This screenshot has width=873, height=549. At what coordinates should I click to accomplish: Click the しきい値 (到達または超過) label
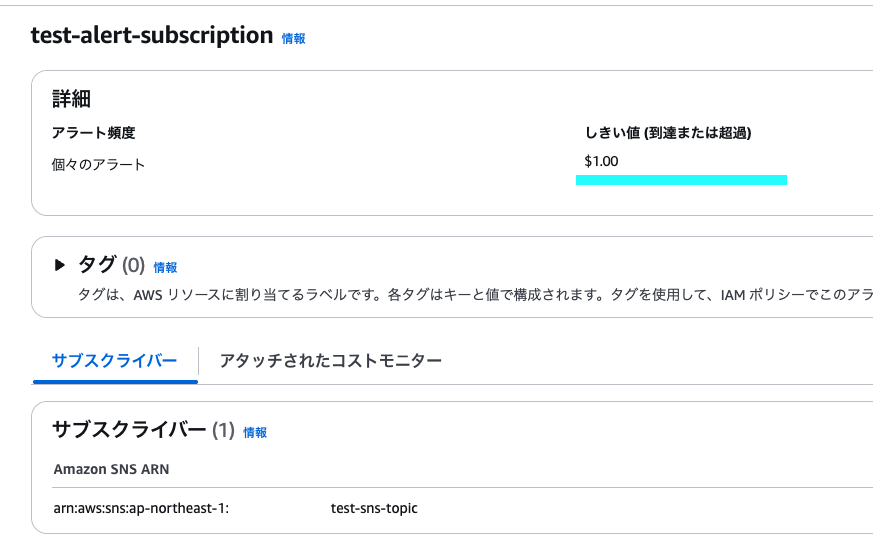(668, 133)
